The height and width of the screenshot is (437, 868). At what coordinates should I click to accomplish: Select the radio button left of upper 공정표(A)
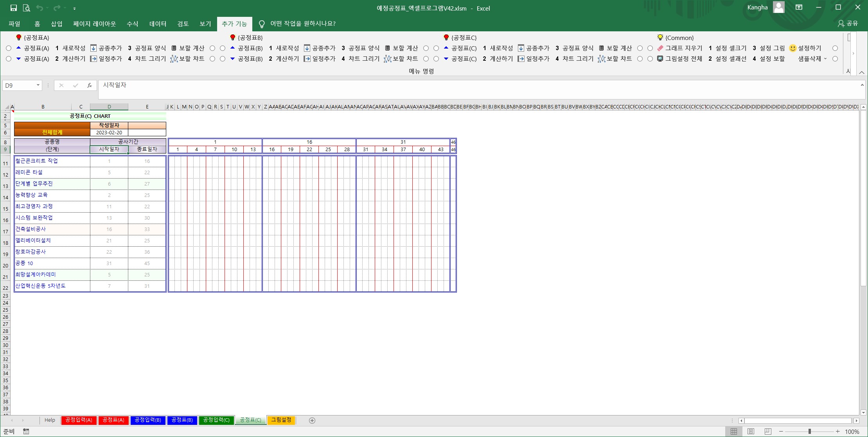[9, 48]
